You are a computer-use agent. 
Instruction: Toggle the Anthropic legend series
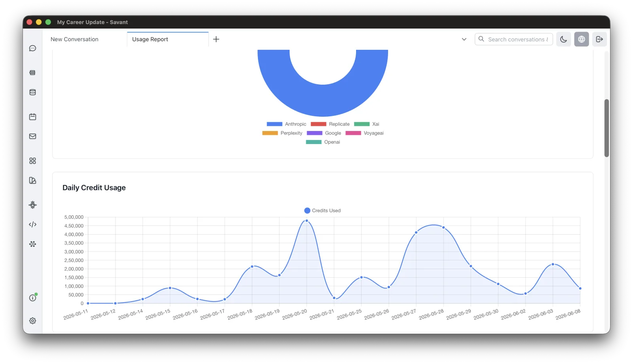286,124
